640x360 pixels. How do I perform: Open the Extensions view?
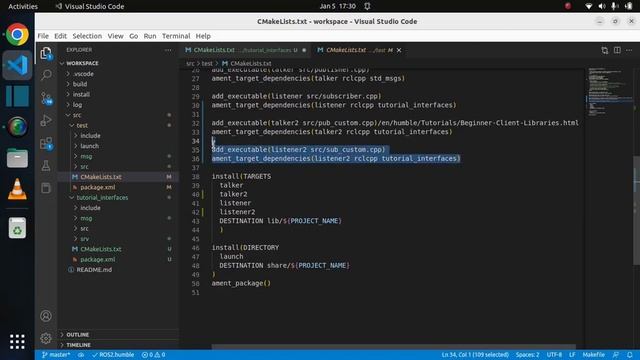[x=46, y=143]
